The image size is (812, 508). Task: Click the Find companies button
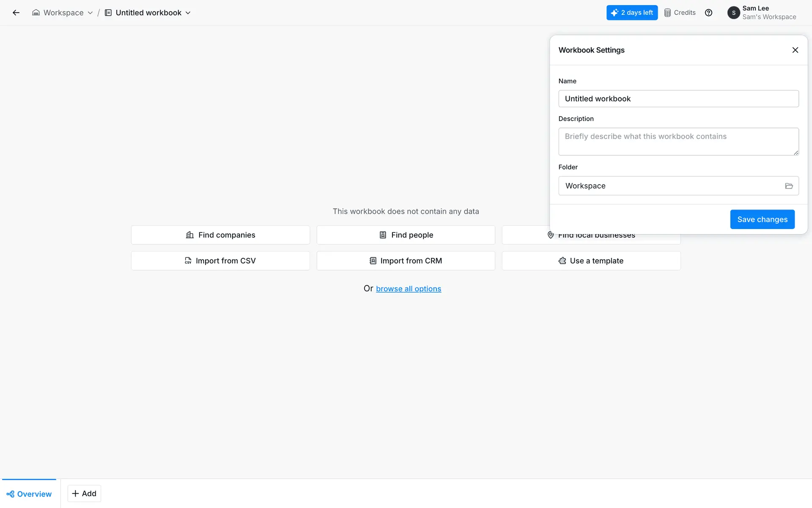click(220, 235)
